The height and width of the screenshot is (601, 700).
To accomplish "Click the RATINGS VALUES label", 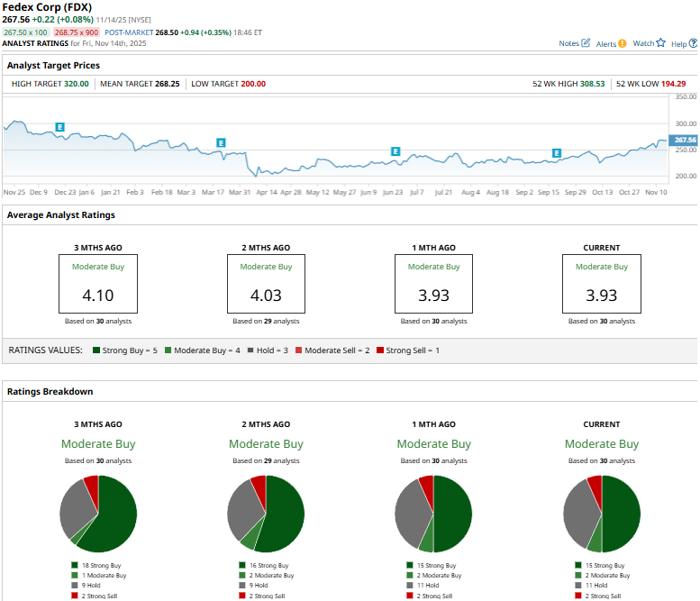I will [46, 351].
